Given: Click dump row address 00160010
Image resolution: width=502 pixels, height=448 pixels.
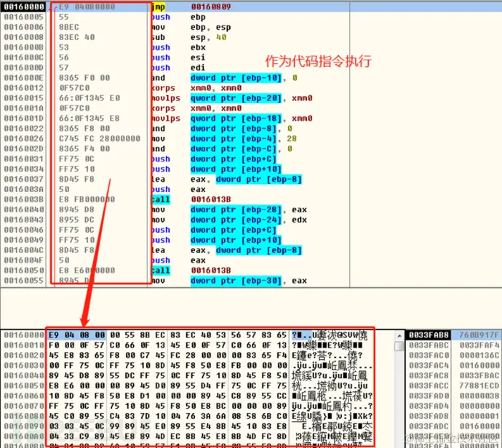Looking at the screenshot, I should point(24,345).
